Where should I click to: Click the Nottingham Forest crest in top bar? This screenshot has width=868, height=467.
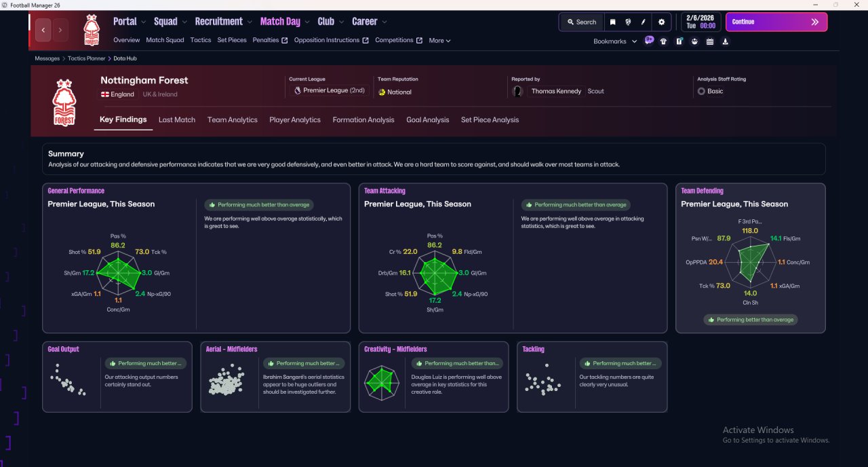(x=92, y=30)
